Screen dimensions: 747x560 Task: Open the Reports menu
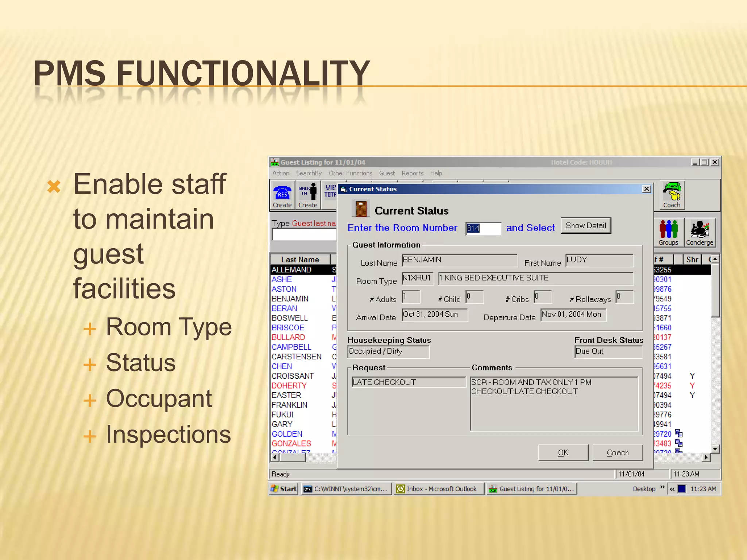(x=413, y=173)
